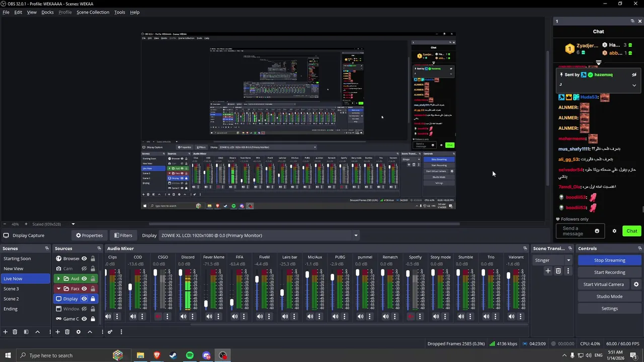This screenshot has height=362, width=644.
Task: Open emote picker in chat message box
Action: [597, 231]
